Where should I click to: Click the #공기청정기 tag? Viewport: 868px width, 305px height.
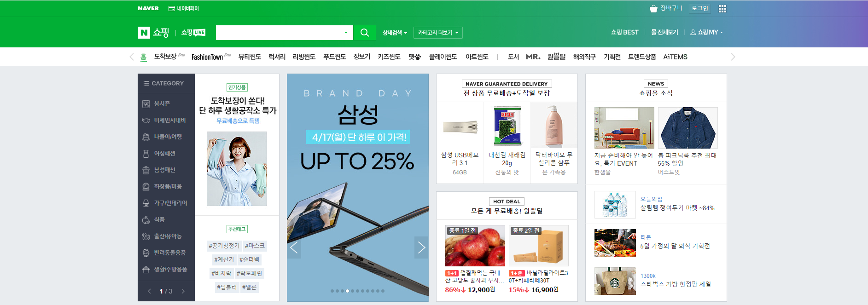click(224, 246)
